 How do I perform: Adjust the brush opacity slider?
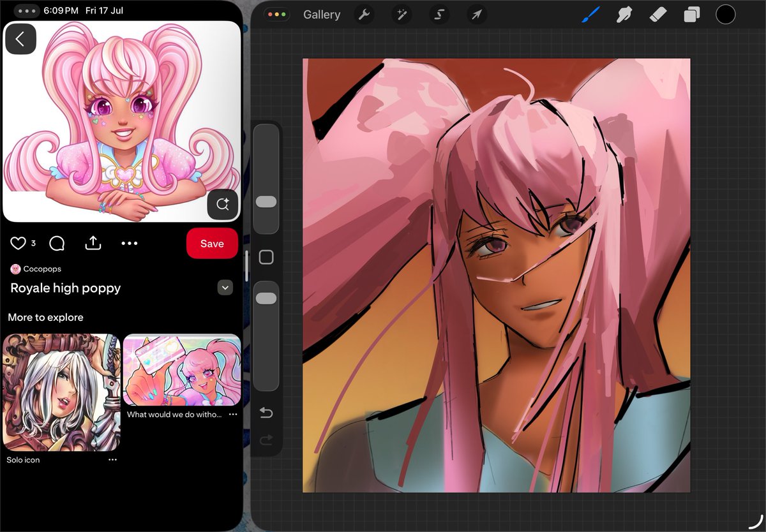click(x=266, y=336)
